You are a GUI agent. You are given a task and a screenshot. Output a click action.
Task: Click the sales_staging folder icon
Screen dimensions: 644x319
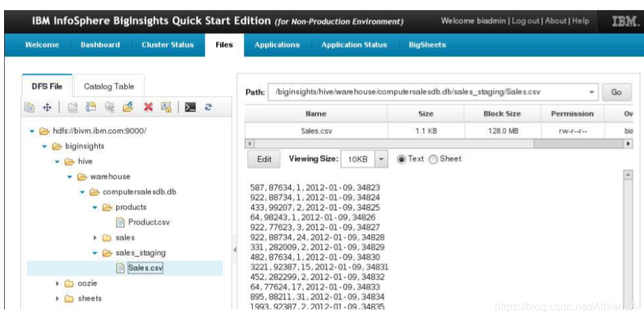107,253
